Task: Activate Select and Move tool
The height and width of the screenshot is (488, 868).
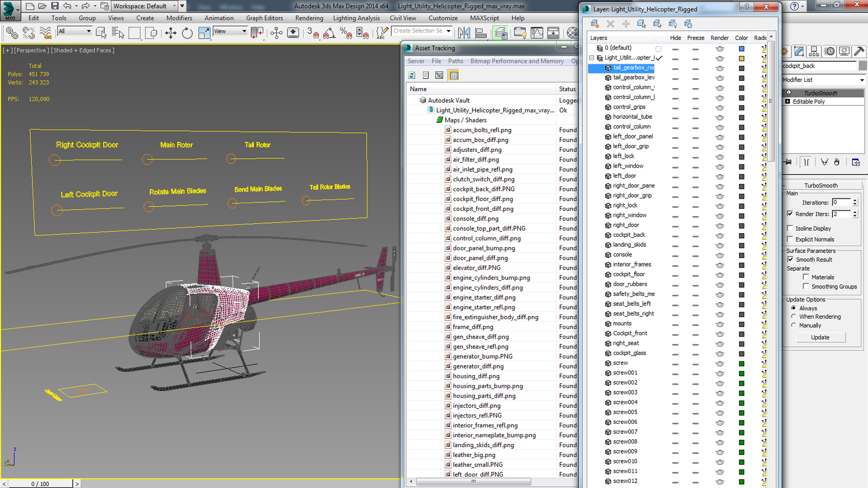Action: pyautogui.click(x=170, y=33)
